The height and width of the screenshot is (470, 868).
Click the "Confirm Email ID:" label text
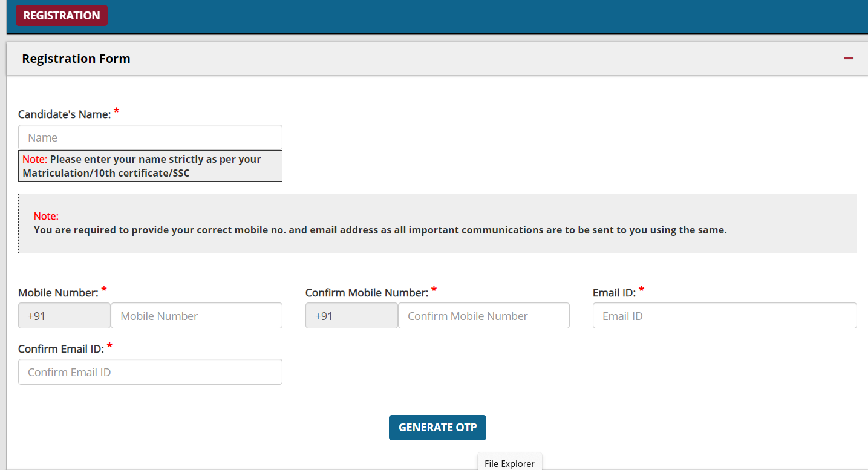(x=61, y=349)
